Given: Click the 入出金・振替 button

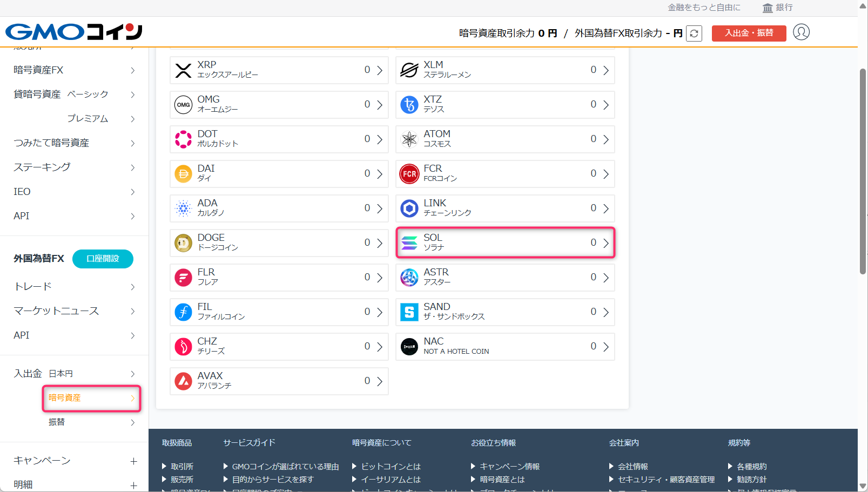Looking at the screenshot, I should coord(749,33).
